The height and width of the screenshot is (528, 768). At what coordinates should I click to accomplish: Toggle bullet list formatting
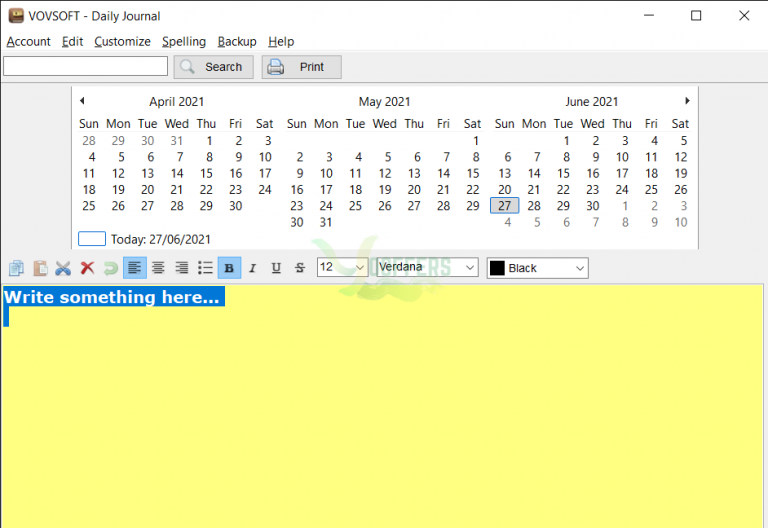tap(205, 268)
